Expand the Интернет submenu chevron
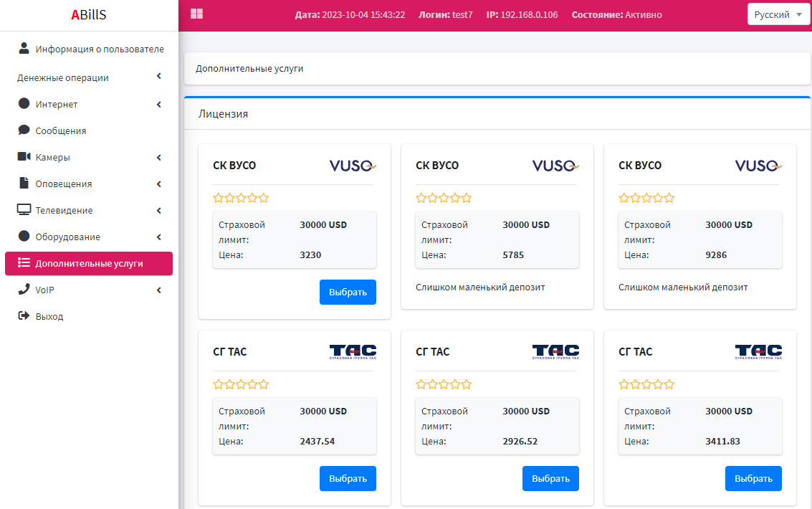 (x=159, y=105)
